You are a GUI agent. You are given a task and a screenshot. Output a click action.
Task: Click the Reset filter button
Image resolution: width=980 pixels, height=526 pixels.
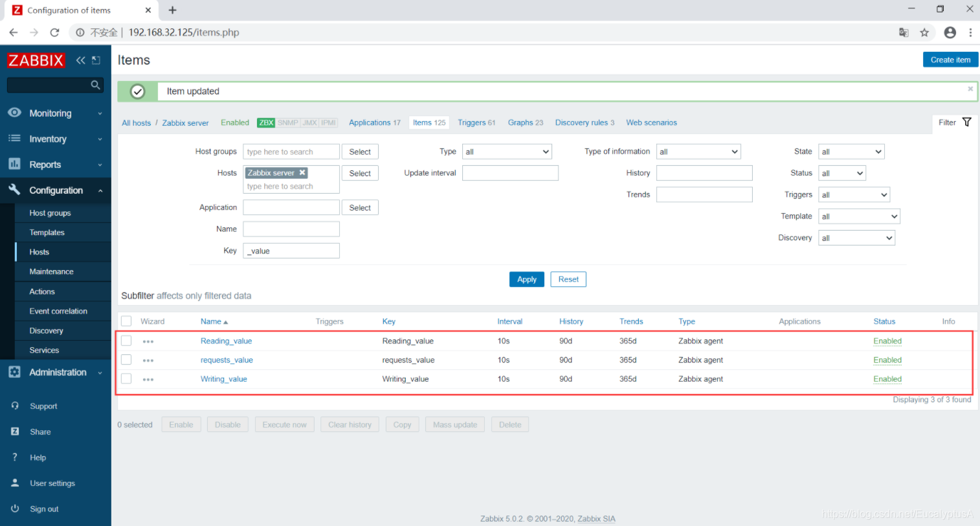568,279
